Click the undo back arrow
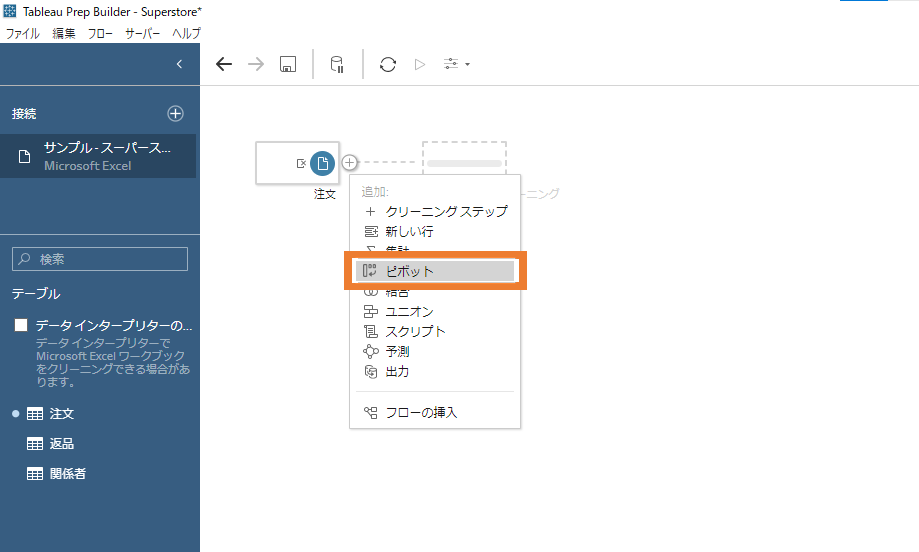The width and height of the screenshot is (919, 552). coord(224,64)
